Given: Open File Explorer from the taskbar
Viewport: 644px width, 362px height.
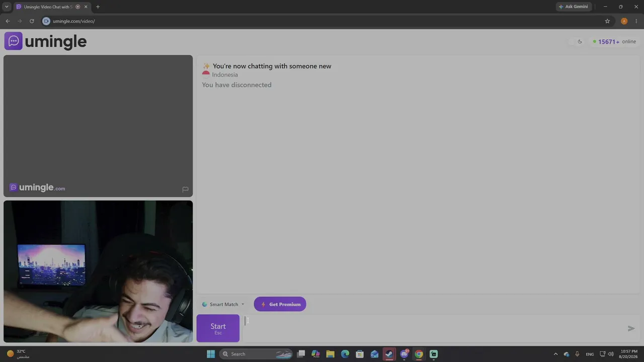Looking at the screenshot, I should [330, 354].
